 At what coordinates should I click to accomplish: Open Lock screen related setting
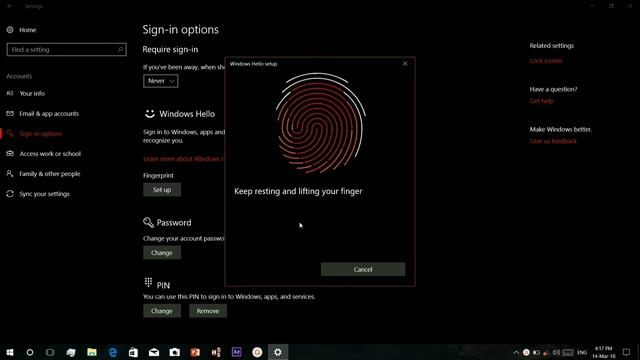546,61
